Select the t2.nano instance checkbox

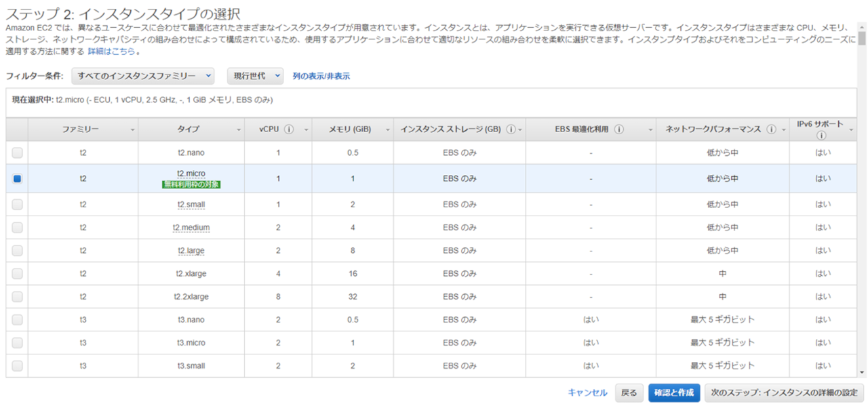17,153
